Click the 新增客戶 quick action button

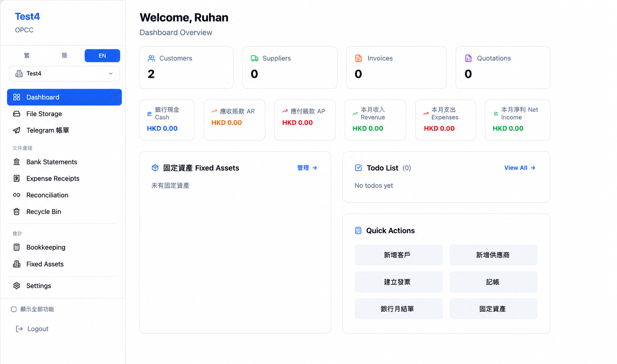398,255
